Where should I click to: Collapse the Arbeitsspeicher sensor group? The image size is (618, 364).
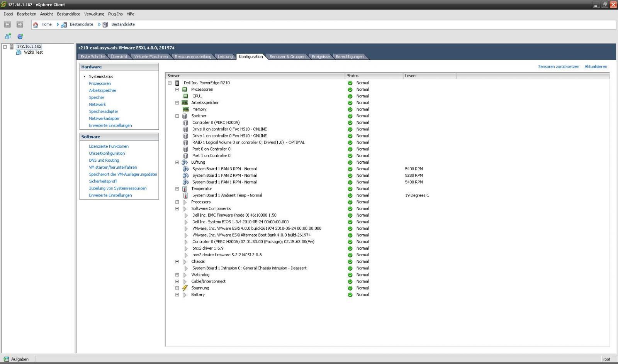click(177, 103)
